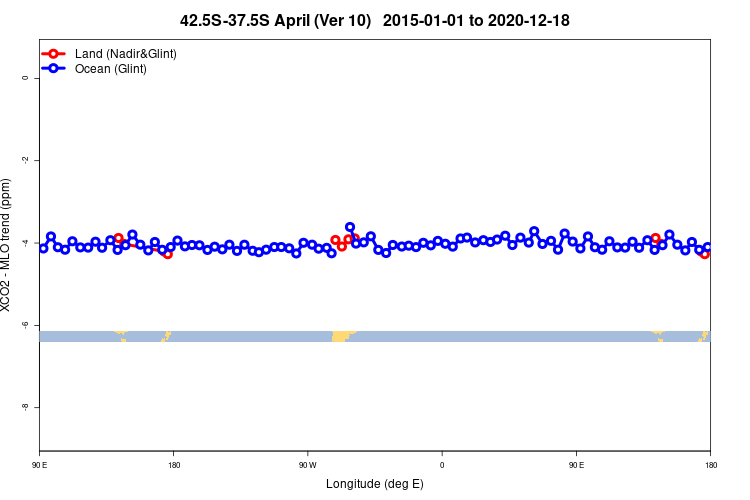Click the 0 y-axis tick label
Viewport: 750px width, 500px height.
[x=25, y=78]
